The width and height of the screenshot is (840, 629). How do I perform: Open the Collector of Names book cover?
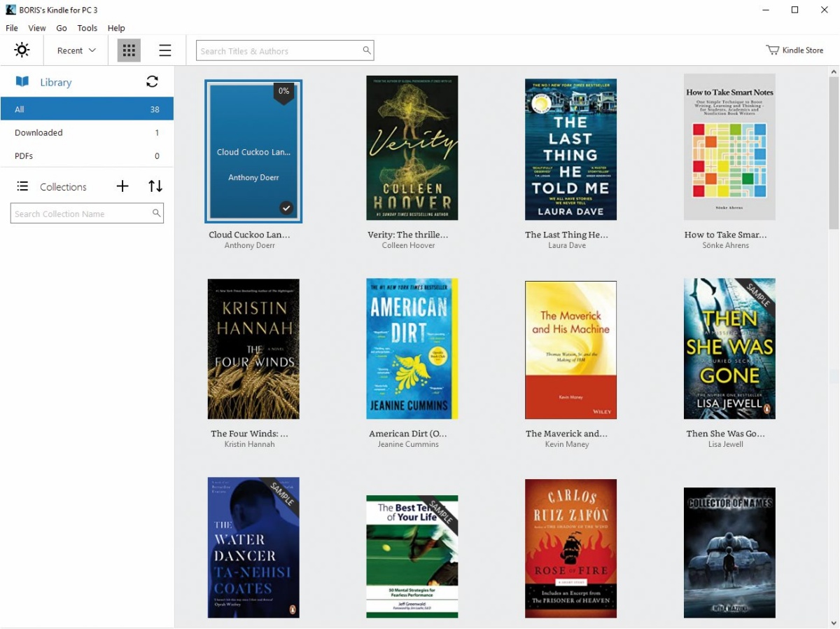pos(729,553)
